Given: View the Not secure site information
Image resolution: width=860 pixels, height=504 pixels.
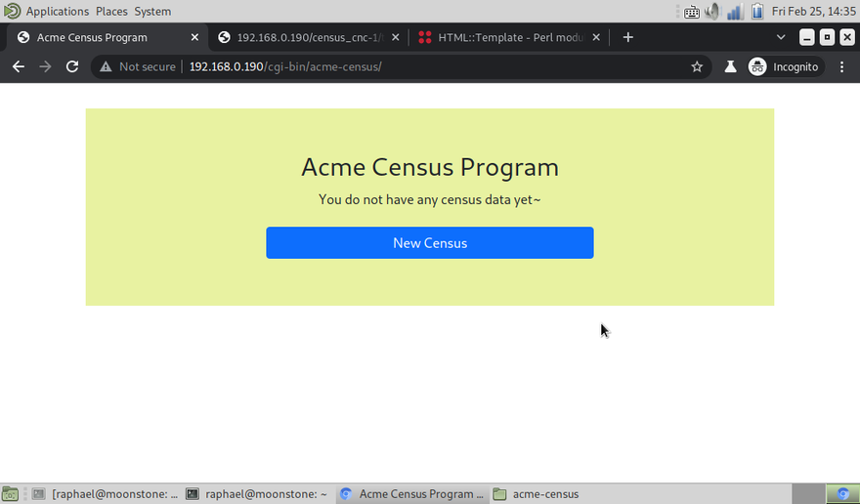Looking at the screenshot, I should pos(138,66).
